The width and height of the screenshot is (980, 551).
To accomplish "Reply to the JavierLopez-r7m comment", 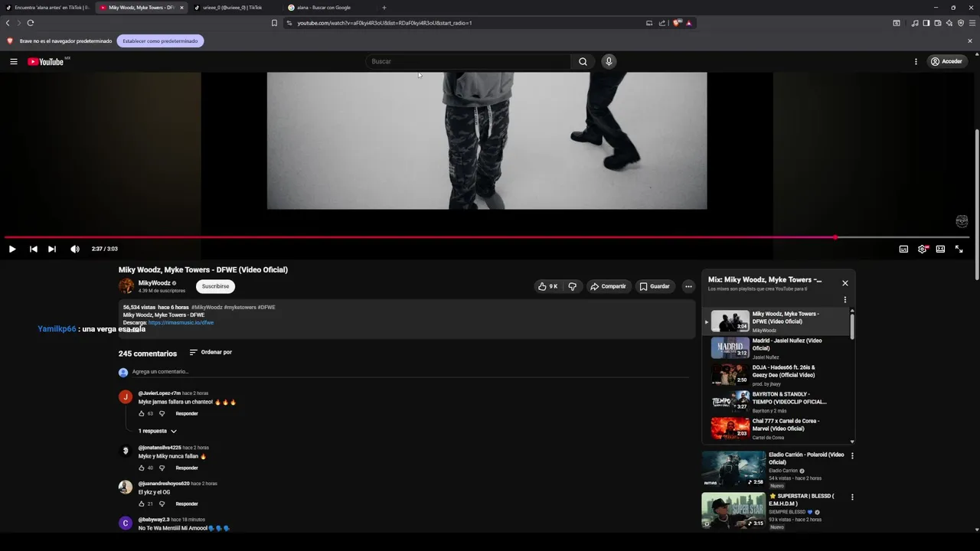I will point(187,413).
